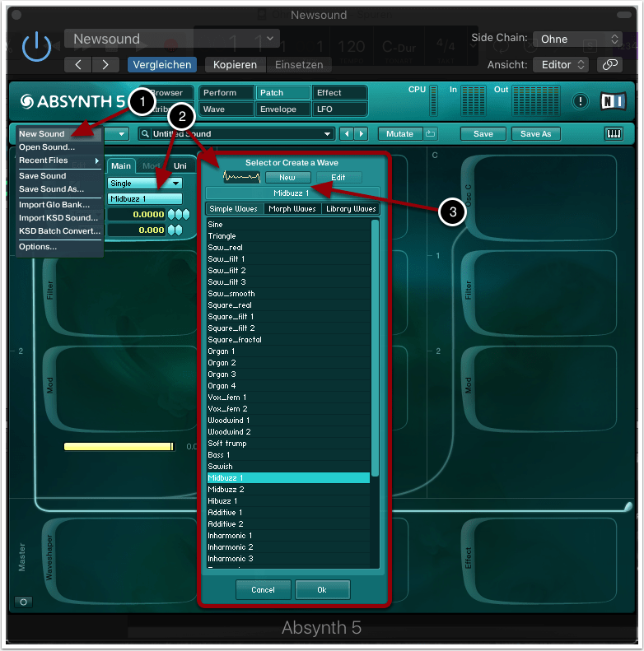Click the plugin power bypass icon
644x651 pixels.
tap(36, 46)
